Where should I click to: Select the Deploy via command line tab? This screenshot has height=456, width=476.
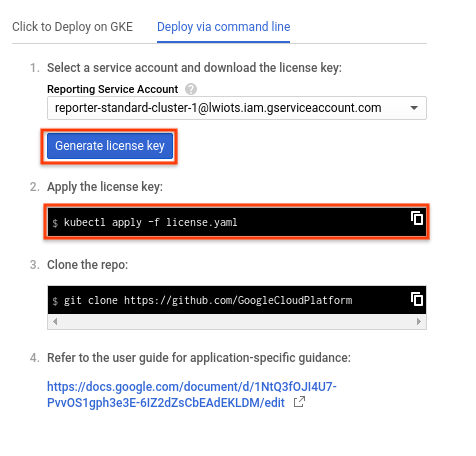point(223,27)
